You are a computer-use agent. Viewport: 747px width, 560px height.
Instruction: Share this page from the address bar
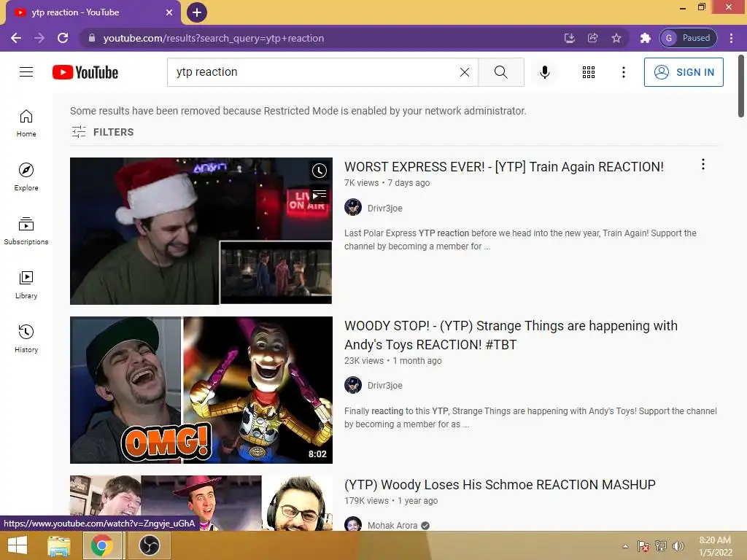[592, 38]
